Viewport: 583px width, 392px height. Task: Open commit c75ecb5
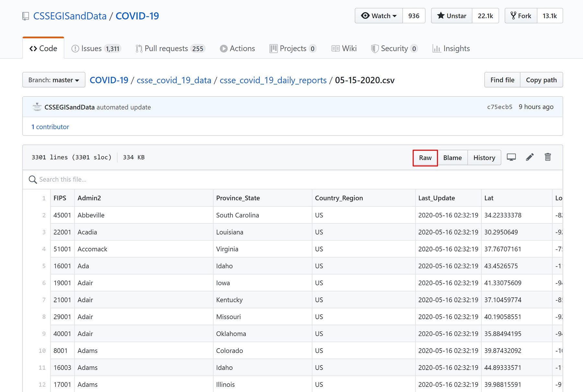pyautogui.click(x=500, y=107)
